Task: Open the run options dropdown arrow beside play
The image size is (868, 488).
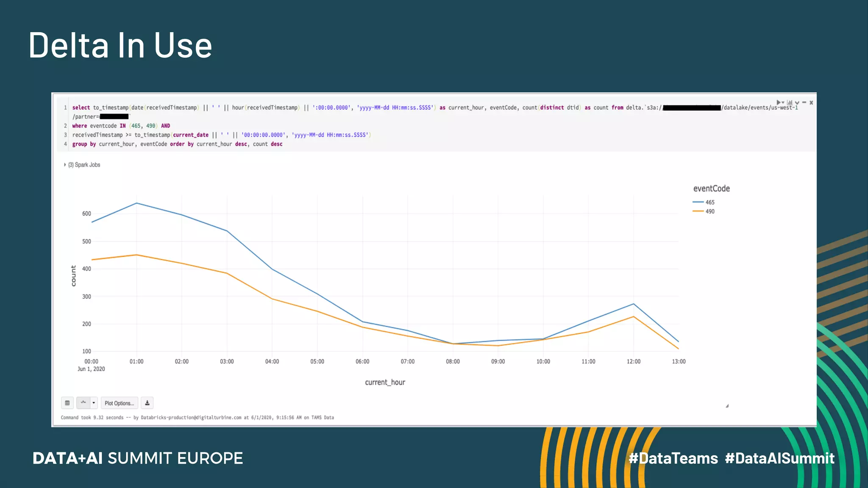Action: pos(783,103)
